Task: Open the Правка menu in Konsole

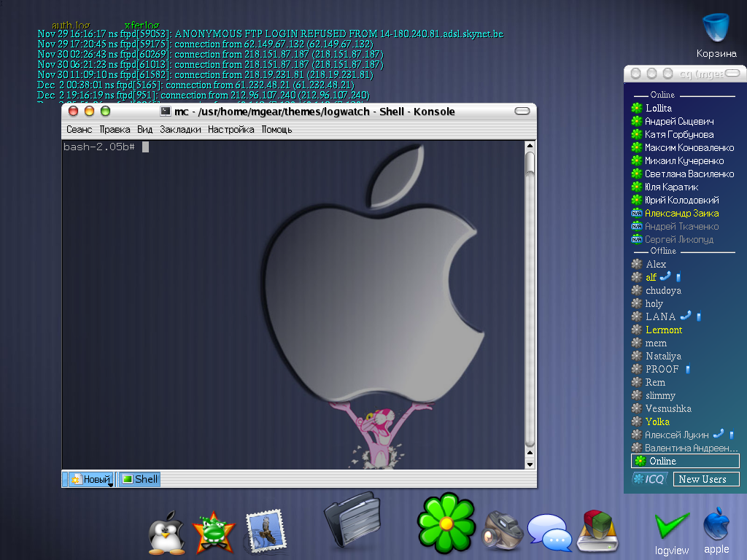Action: tap(115, 130)
